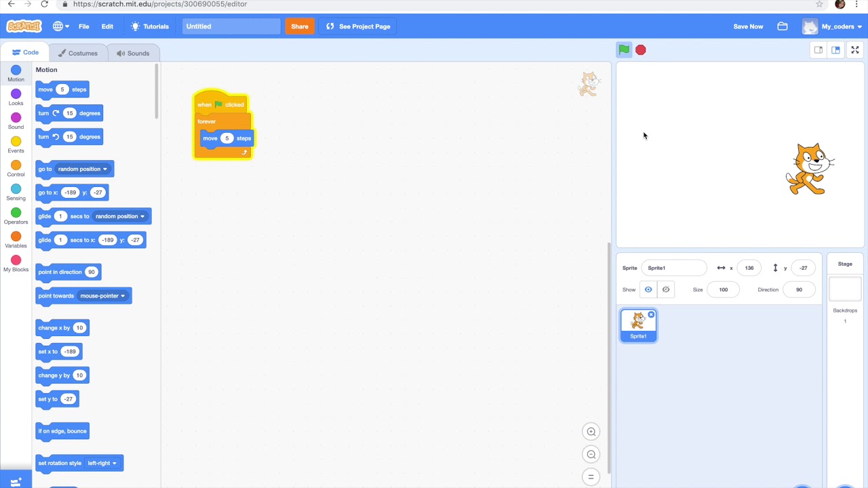
Task: Open the go to random position dropdown
Action: (83, 169)
